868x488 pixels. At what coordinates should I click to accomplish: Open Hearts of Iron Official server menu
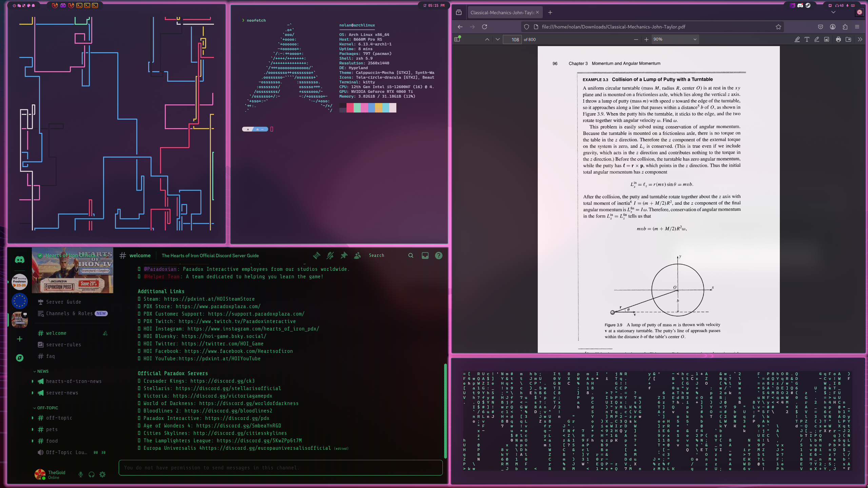point(73,255)
